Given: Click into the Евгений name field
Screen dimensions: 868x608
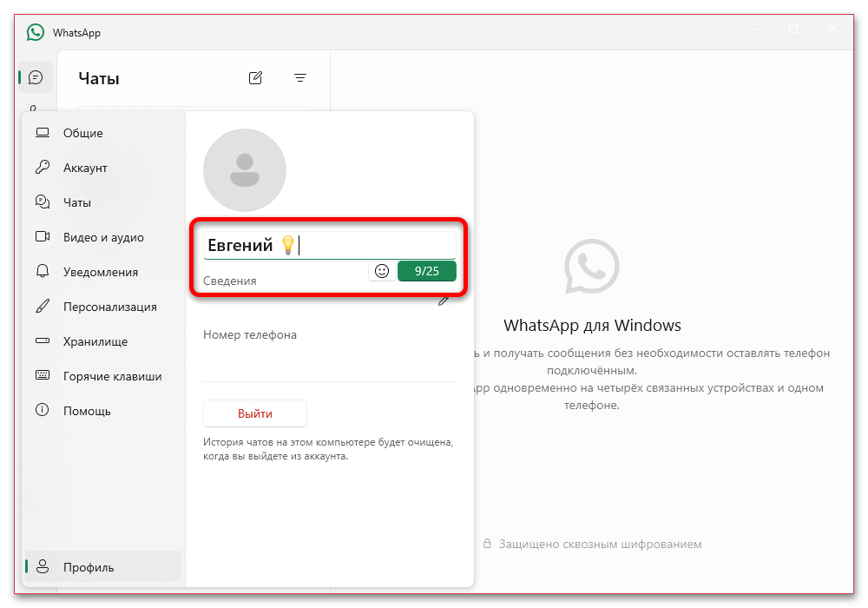Looking at the screenshot, I should click(329, 245).
